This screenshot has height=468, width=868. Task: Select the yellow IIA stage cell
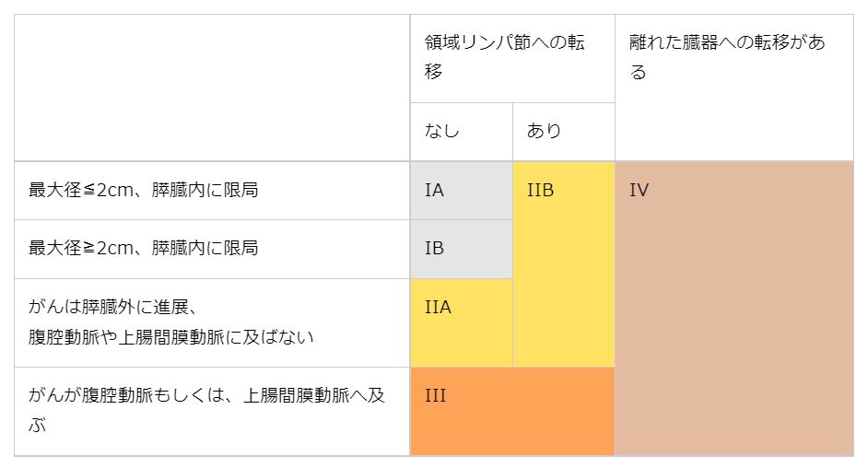pos(461,323)
